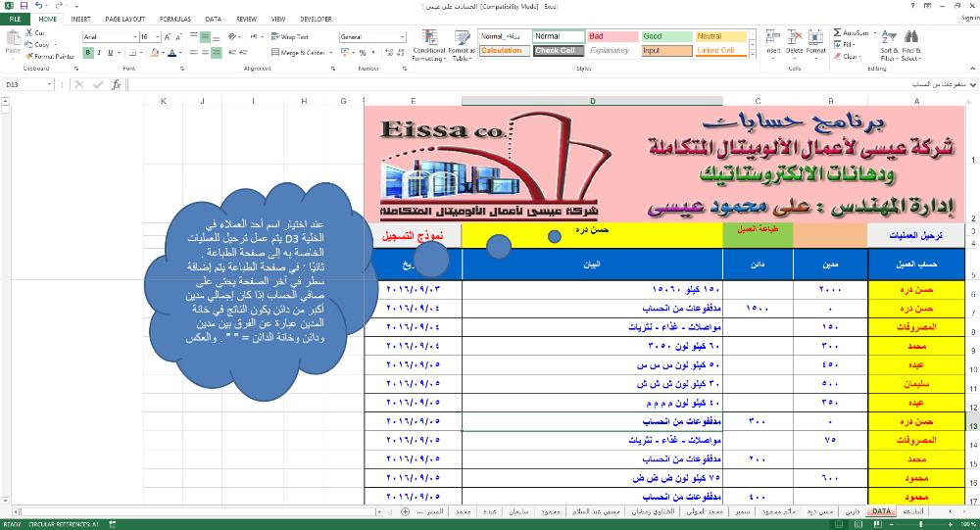The width and height of the screenshot is (980, 530).
Task: Open Find & Select binoculars
Action: tap(910, 45)
